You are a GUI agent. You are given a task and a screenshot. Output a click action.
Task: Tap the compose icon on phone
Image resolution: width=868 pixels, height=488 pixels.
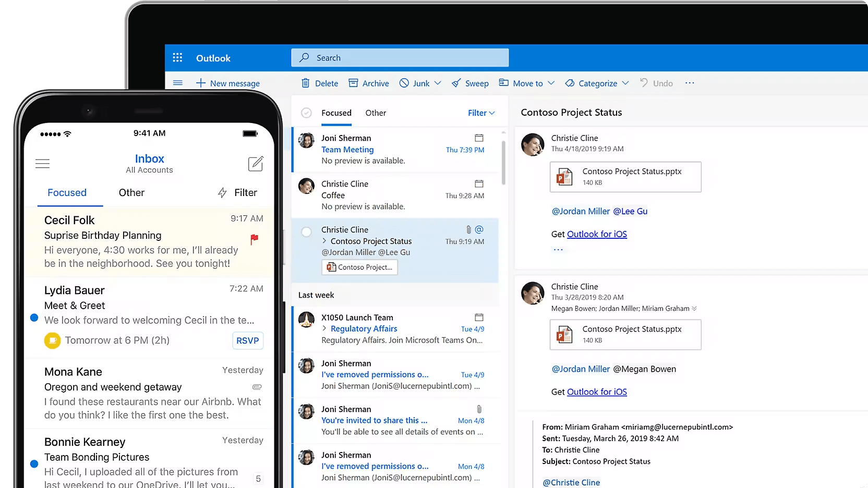tap(256, 164)
